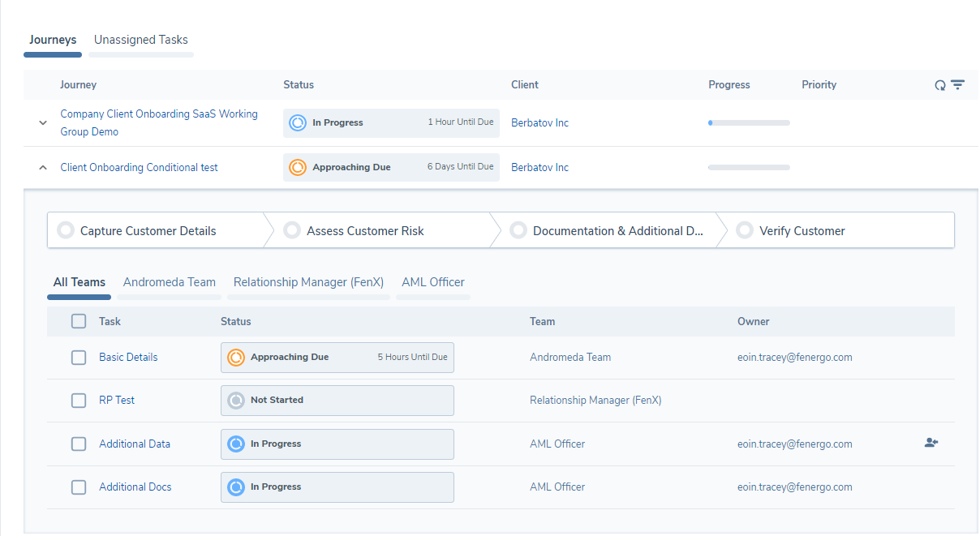980x536 pixels.
Task: Click the Not Started status icon for RP Test
Action: click(236, 401)
